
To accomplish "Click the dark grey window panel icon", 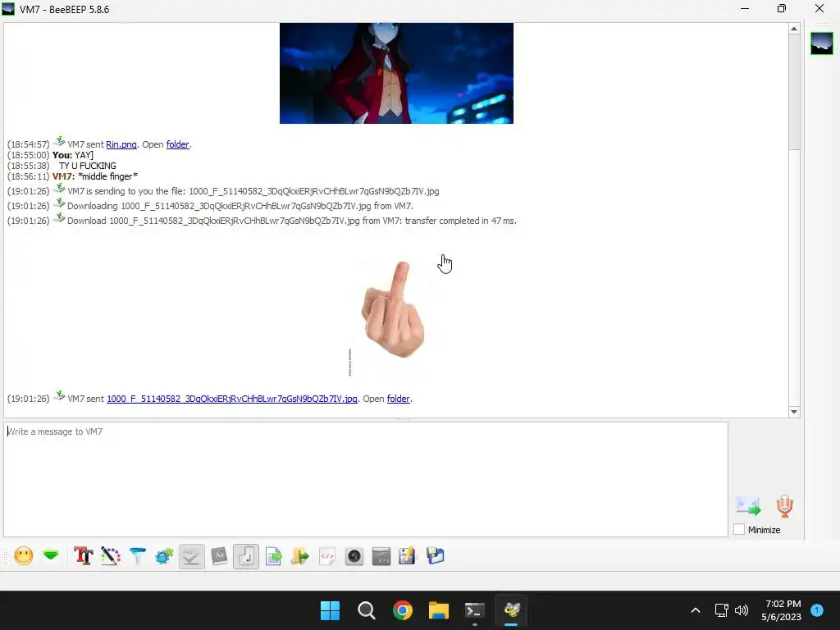I will 381,556.
